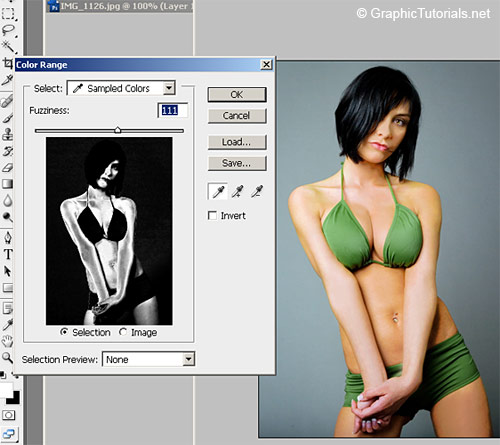Image resolution: width=500 pixels, height=445 pixels.
Task: Select the Crop tool
Action: [7, 63]
